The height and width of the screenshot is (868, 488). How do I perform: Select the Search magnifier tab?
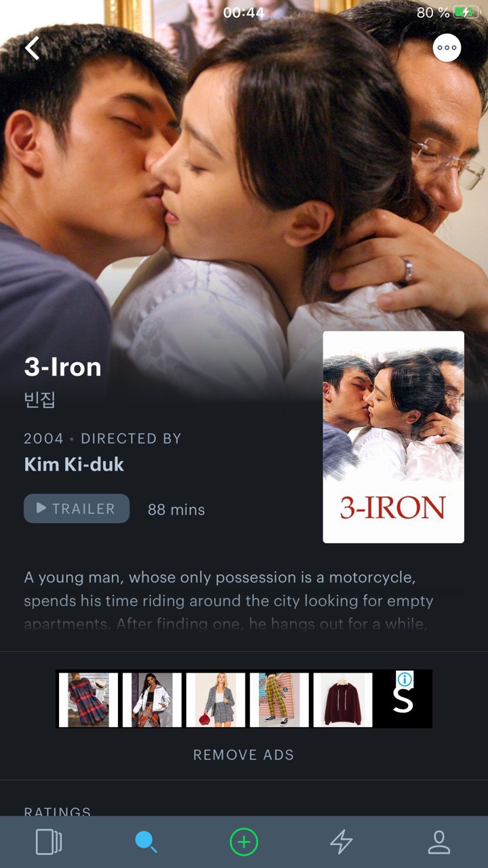[146, 842]
